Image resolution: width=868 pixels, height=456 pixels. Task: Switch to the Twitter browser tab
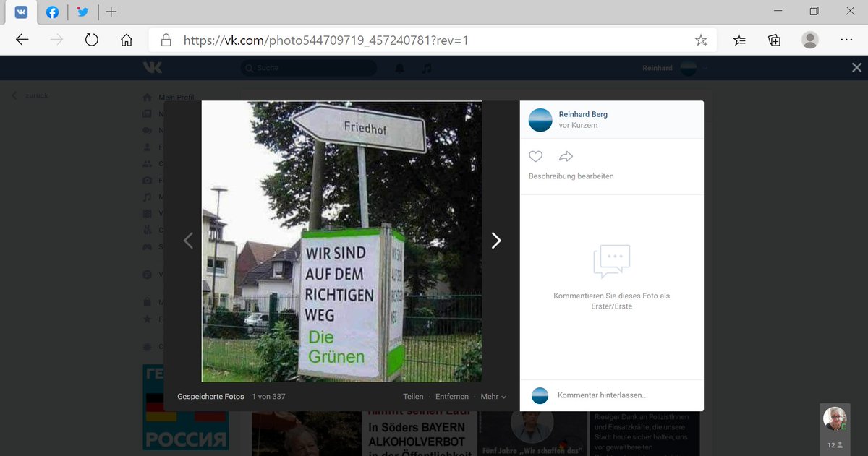pos(83,12)
